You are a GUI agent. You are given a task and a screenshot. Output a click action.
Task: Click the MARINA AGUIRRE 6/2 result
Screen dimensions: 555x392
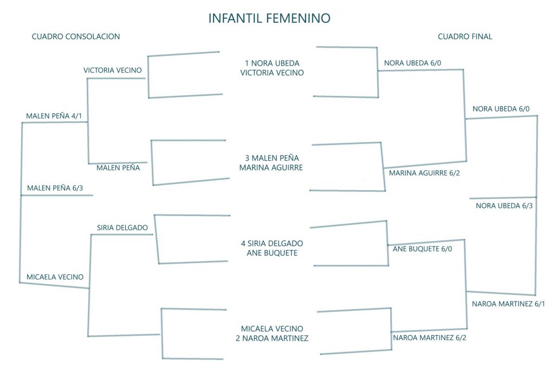[420, 173]
